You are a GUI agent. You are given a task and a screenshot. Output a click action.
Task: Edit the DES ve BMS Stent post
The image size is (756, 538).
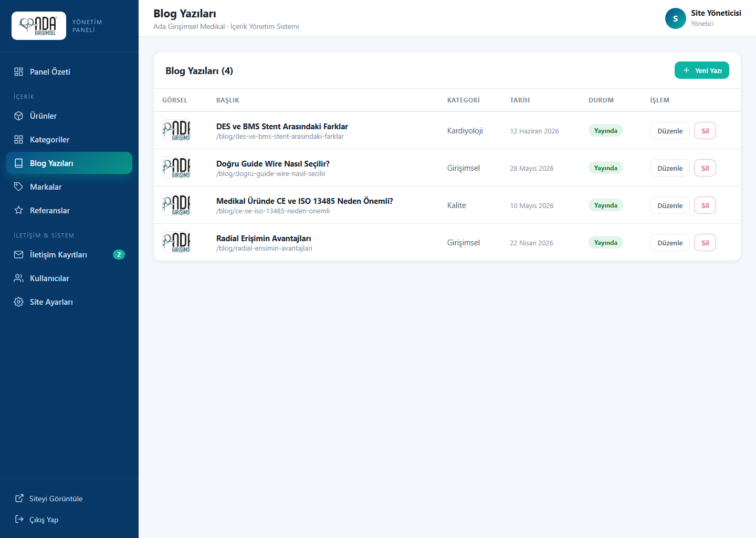point(670,131)
